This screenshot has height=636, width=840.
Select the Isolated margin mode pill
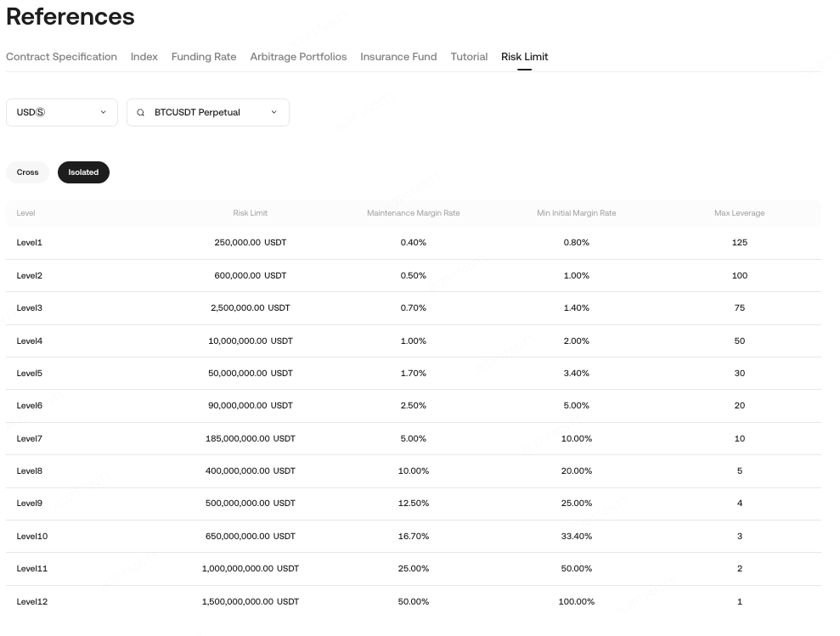click(x=83, y=172)
